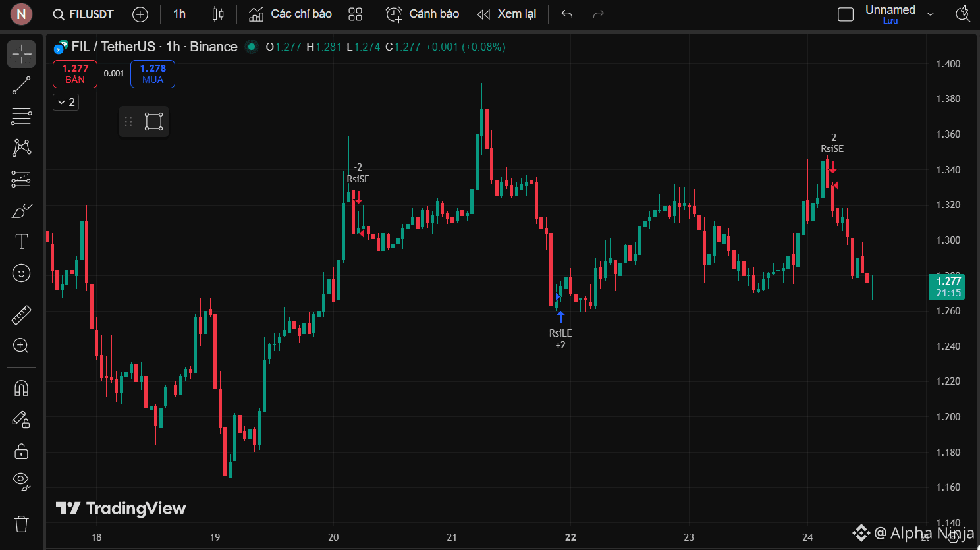
Task: Toggle stay in drawing mode
Action: (x=21, y=420)
